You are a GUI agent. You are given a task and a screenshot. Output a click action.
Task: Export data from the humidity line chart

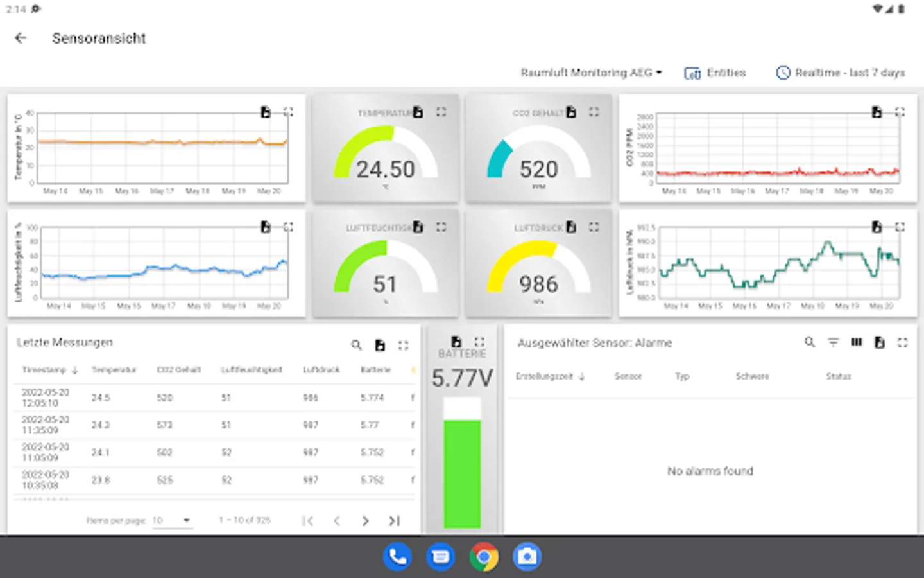click(266, 227)
